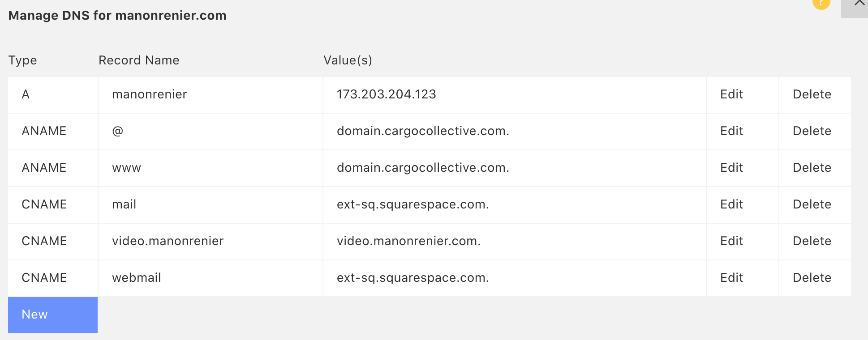The image size is (868, 340).
Task: Edit the ANAME record for @
Action: click(x=731, y=131)
